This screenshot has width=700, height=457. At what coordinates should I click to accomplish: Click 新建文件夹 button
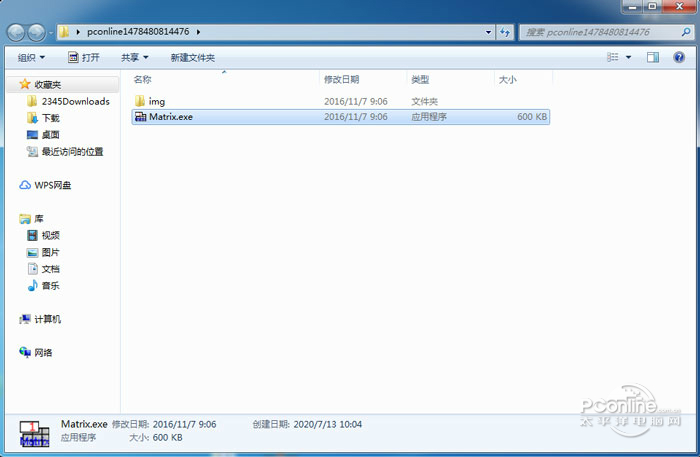coord(192,58)
